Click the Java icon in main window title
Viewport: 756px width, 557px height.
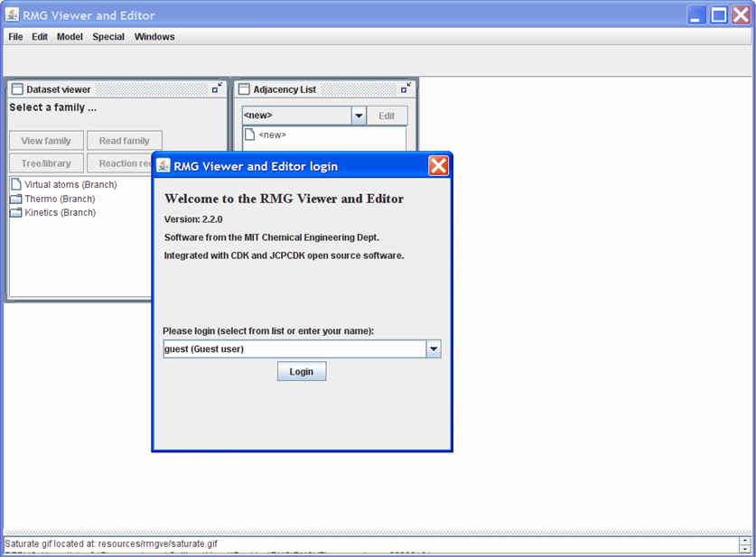(x=12, y=14)
